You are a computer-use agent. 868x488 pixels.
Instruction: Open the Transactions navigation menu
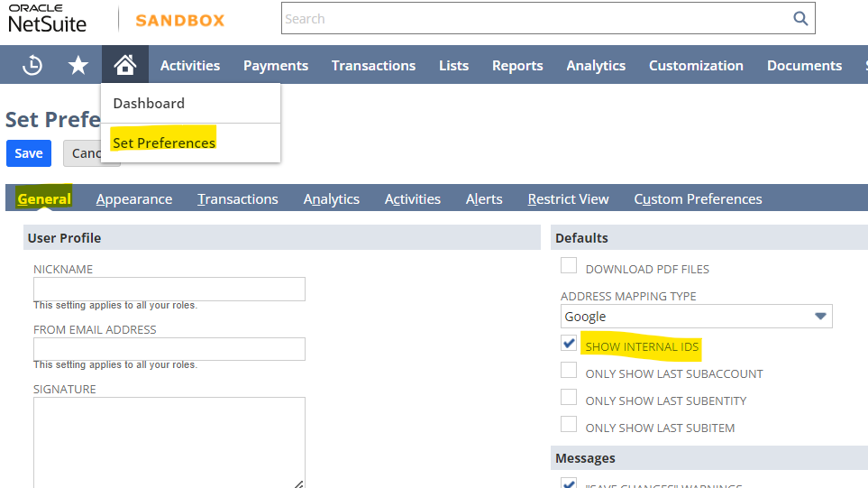click(373, 65)
